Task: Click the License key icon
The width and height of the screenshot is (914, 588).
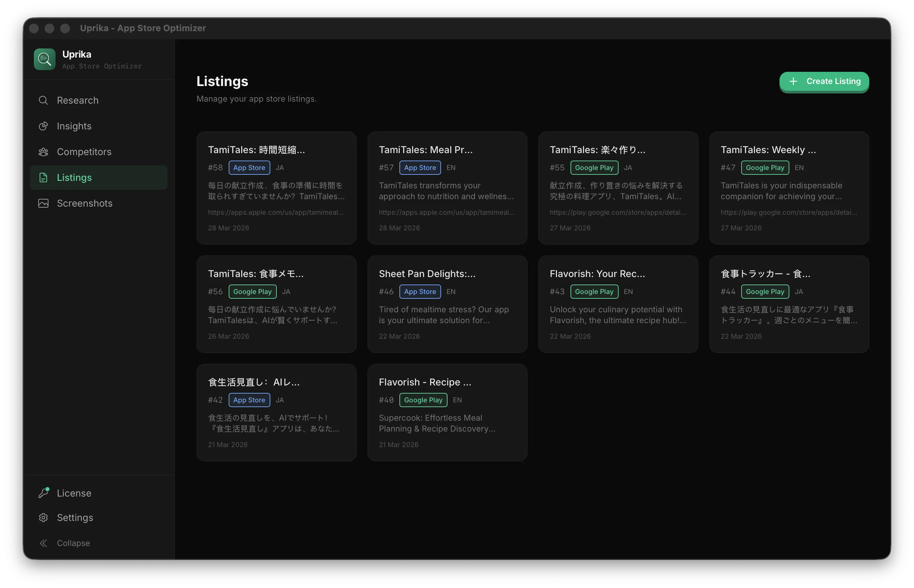Action: point(43,493)
